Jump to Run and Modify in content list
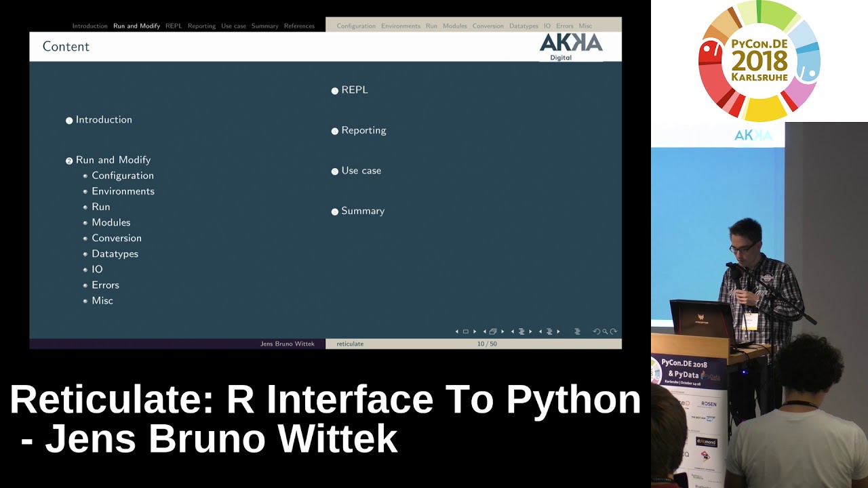Image resolution: width=868 pixels, height=488 pixels. tap(113, 160)
